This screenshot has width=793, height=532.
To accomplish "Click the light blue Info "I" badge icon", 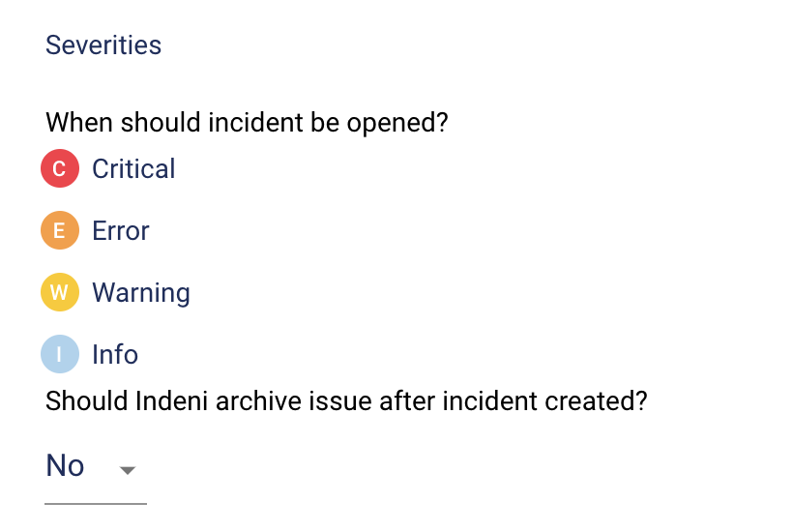I will click(59, 355).
